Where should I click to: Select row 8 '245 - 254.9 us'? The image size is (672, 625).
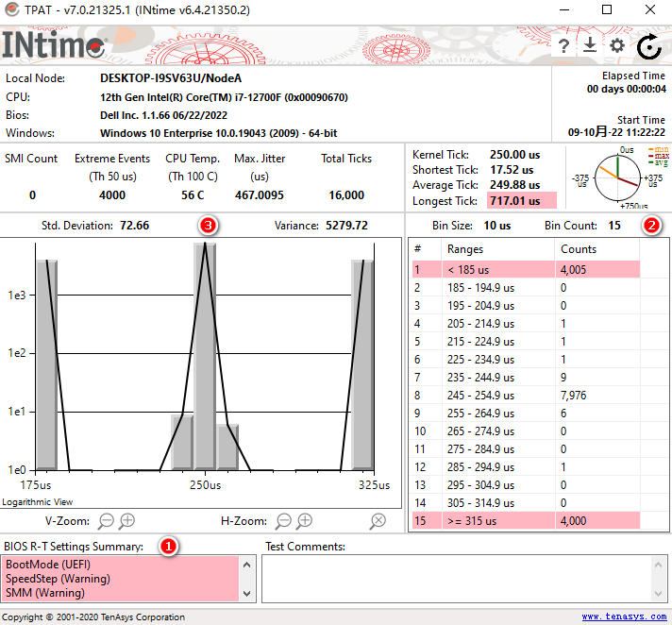pos(526,396)
